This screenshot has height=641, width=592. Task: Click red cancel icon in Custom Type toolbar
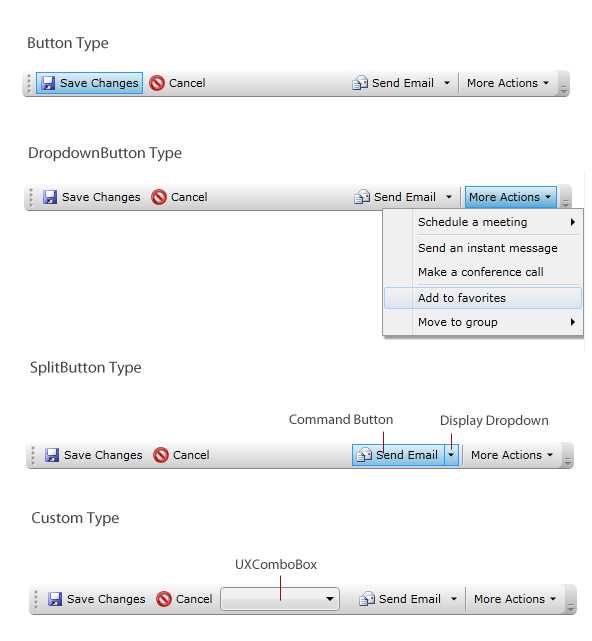164,599
